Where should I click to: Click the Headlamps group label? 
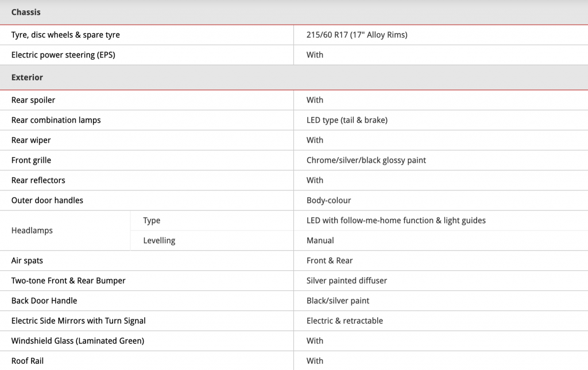tap(32, 231)
